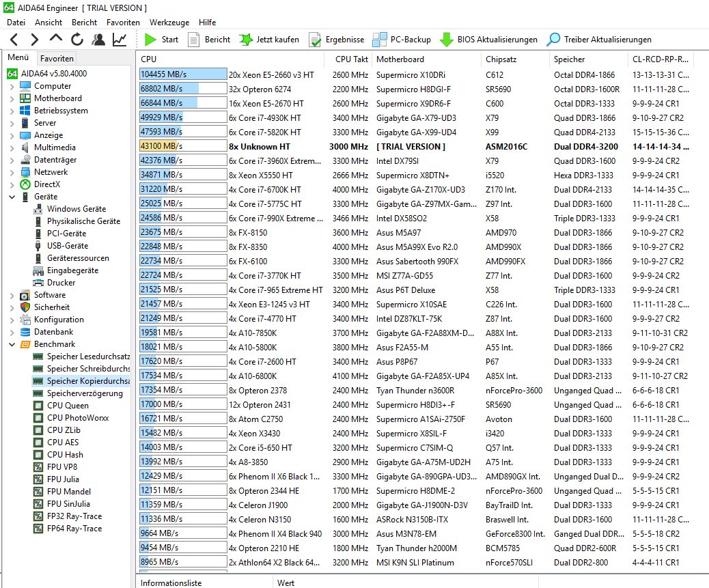This screenshot has height=588, width=709.
Task: Collapse the Geräte tree node
Action: [x=12, y=197]
